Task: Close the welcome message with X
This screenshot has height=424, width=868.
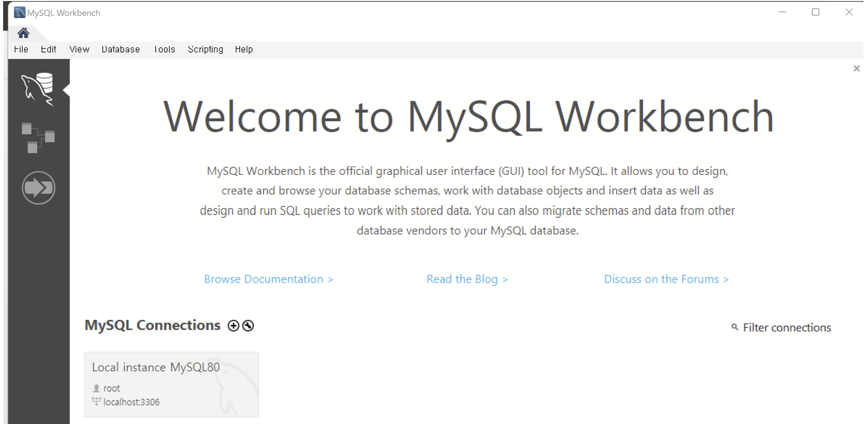Action: point(857,69)
